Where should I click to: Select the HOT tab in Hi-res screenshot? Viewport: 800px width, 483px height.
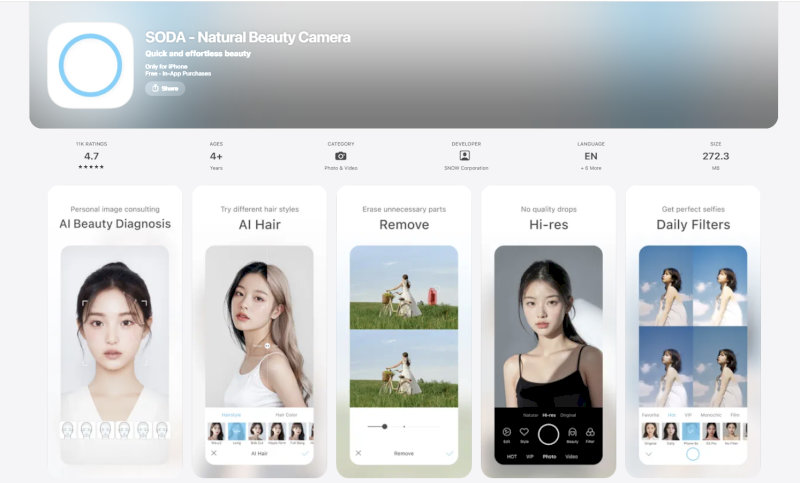(x=512, y=456)
